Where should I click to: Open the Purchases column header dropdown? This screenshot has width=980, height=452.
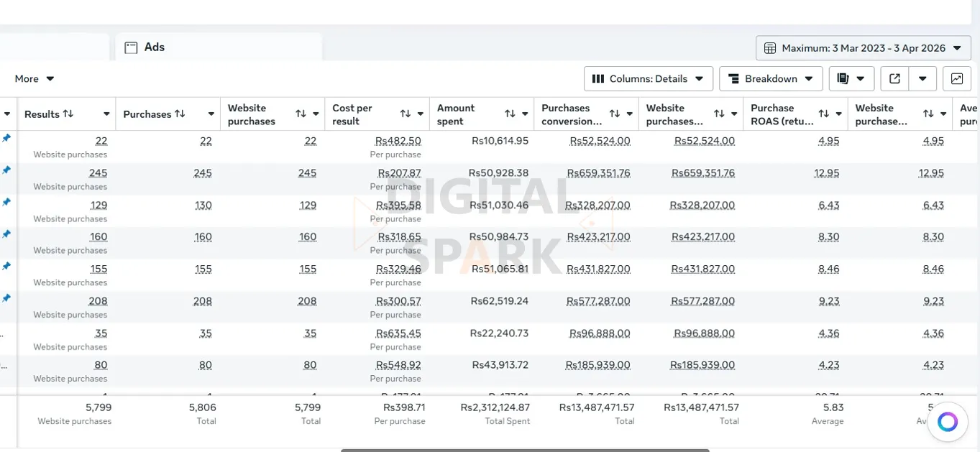pyautogui.click(x=211, y=114)
